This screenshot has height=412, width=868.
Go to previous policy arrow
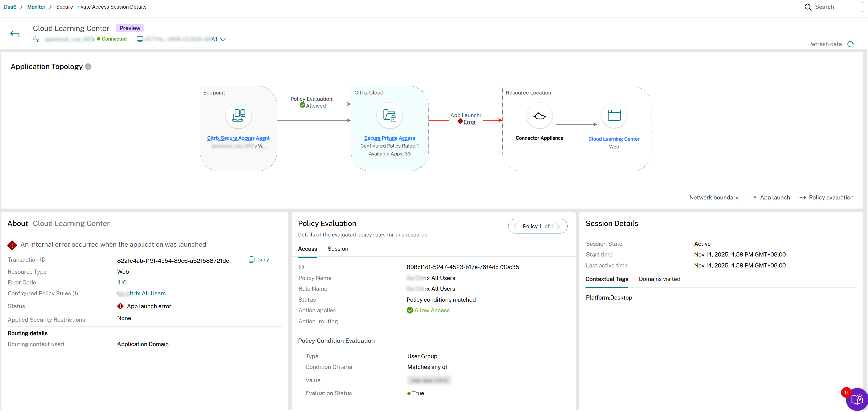point(516,226)
